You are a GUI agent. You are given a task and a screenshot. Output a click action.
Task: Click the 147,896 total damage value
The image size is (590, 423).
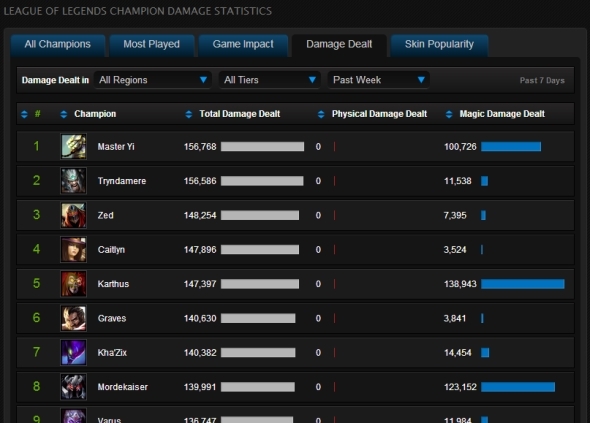[200, 250]
